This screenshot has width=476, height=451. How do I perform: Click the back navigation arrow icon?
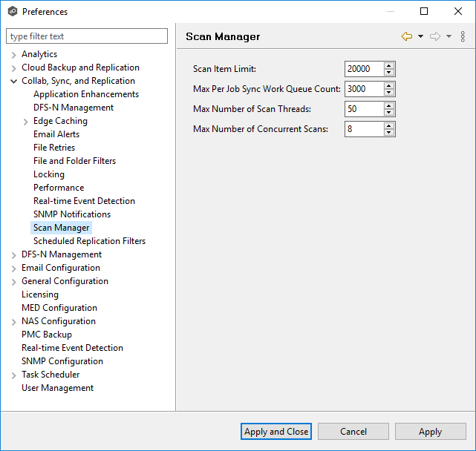406,36
